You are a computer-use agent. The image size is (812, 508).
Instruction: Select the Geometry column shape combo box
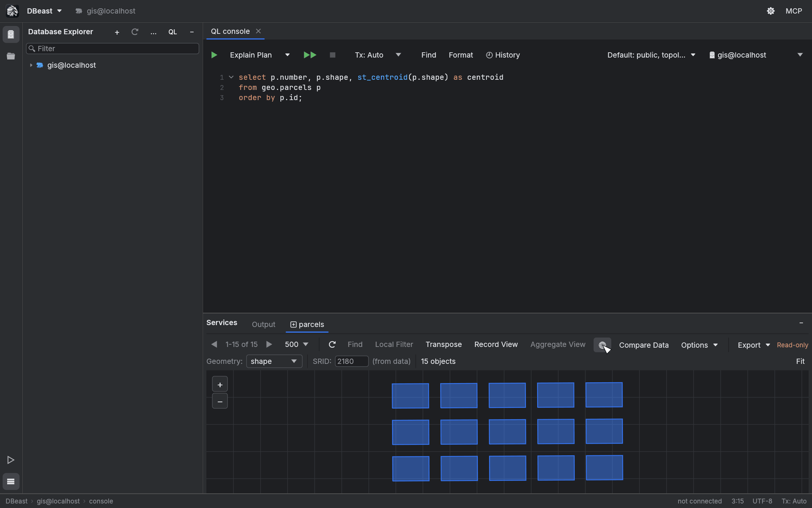pyautogui.click(x=274, y=361)
